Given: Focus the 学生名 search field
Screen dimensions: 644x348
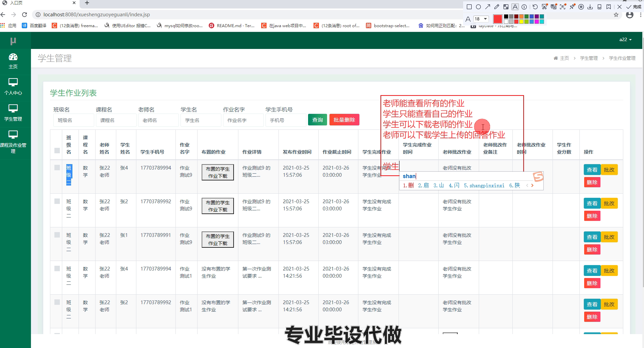Looking at the screenshot, I should [x=201, y=120].
